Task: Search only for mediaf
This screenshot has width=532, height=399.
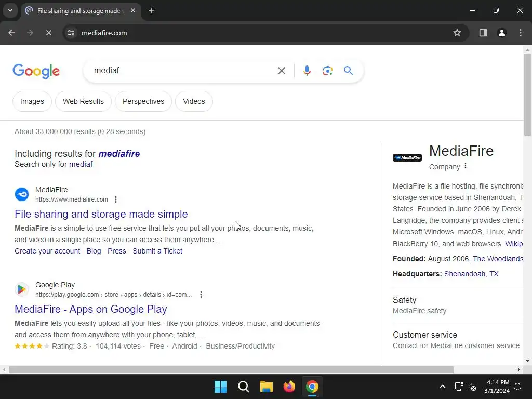Action: point(81,164)
